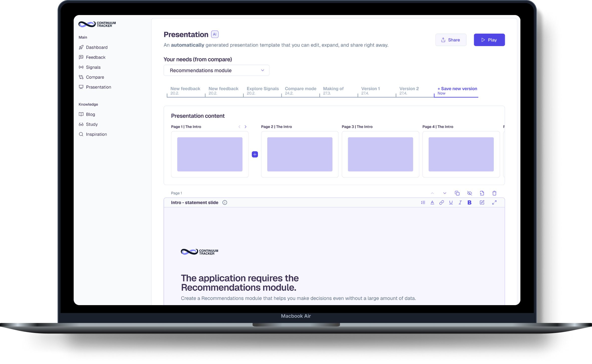Click the AI badge next to Presentation

pos(215,34)
